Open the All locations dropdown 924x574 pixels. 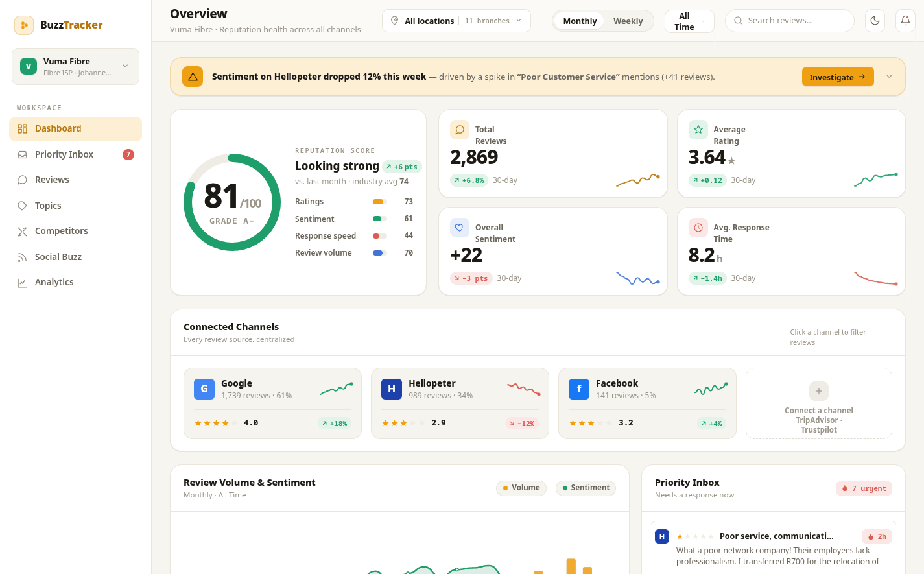[x=456, y=21]
